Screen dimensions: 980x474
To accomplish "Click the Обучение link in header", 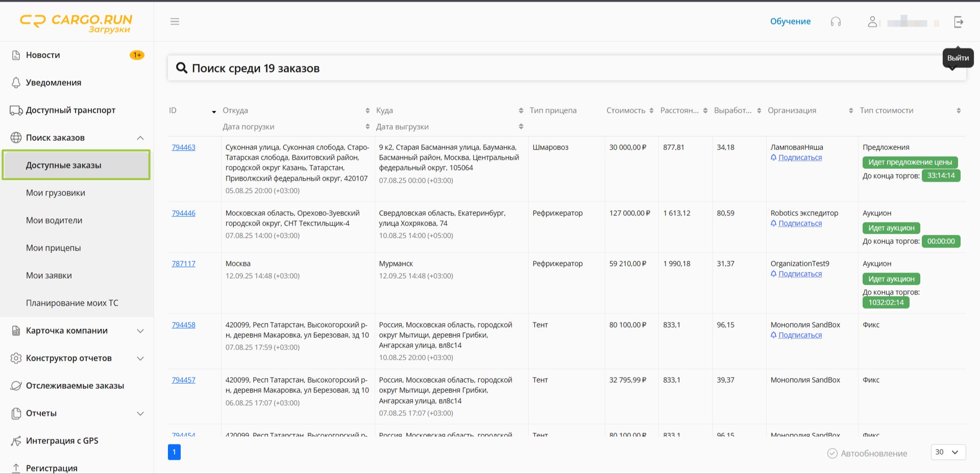I will (x=790, y=21).
